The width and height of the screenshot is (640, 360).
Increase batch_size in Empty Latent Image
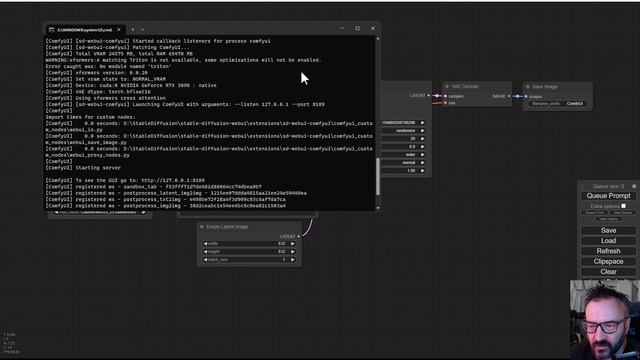pos(293,260)
